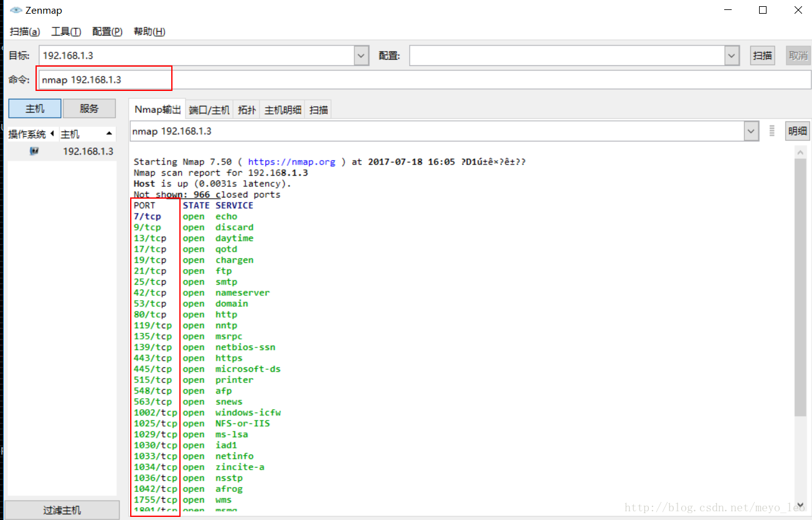Click the output scrollbar up arrow
The height and width of the screenshot is (520, 812).
[801, 152]
